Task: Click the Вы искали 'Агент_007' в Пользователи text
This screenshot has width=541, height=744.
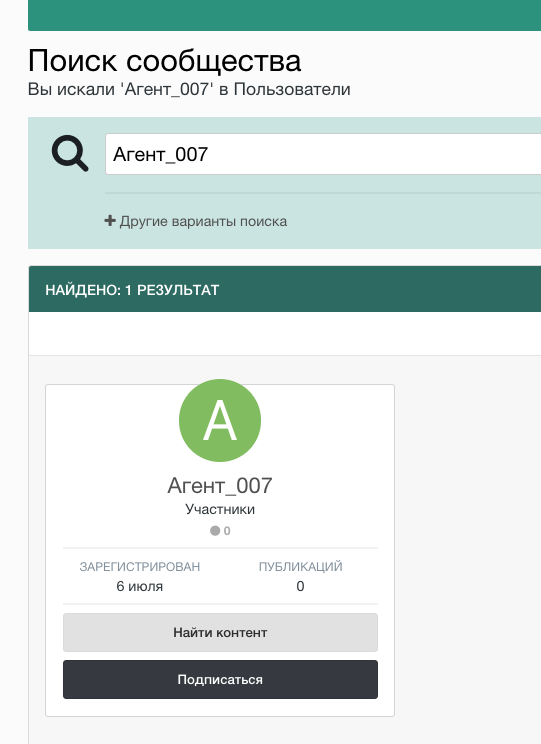Action: [189, 89]
